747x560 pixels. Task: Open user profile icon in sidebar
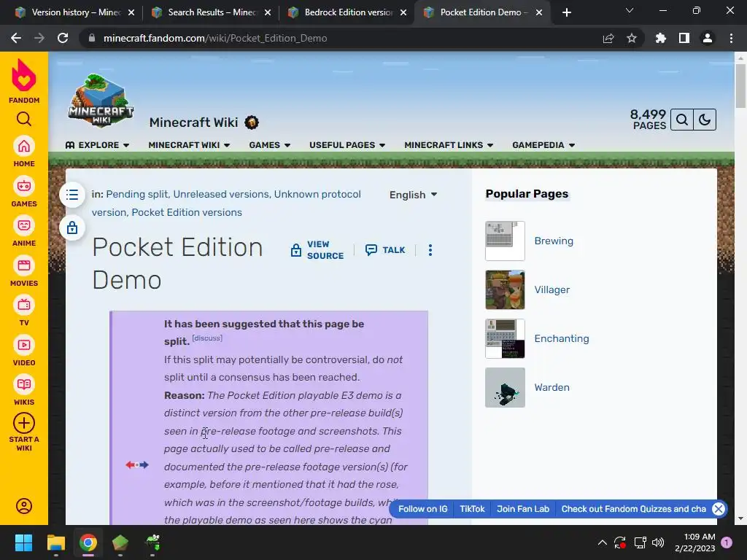click(24, 506)
